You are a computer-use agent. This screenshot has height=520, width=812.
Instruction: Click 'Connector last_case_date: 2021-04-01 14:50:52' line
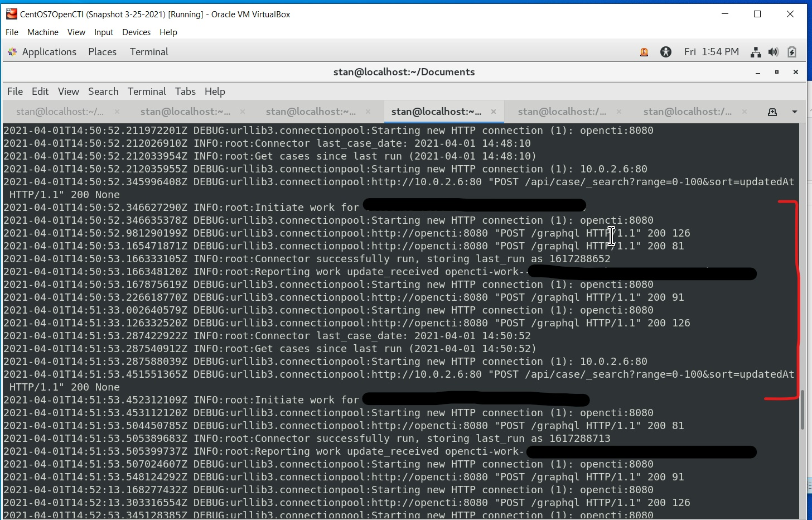[267, 336]
